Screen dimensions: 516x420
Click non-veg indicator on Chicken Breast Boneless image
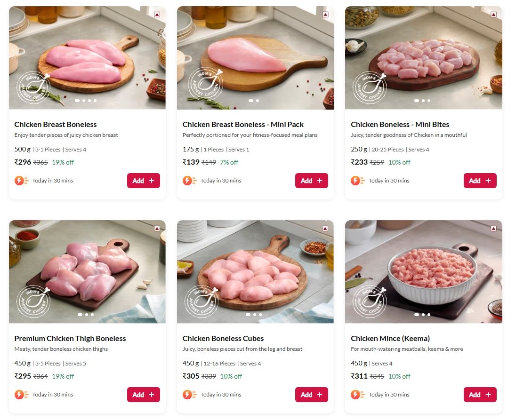click(x=157, y=15)
